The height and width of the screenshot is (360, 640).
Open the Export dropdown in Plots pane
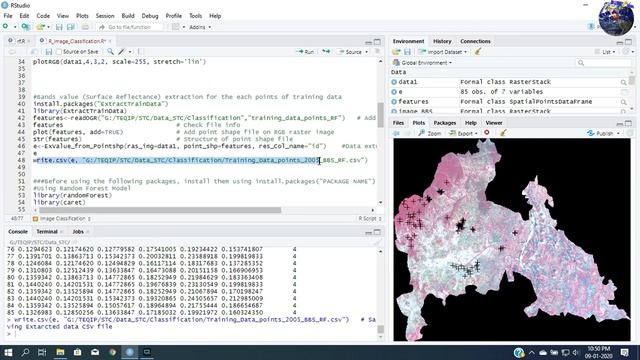[x=463, y=133]
